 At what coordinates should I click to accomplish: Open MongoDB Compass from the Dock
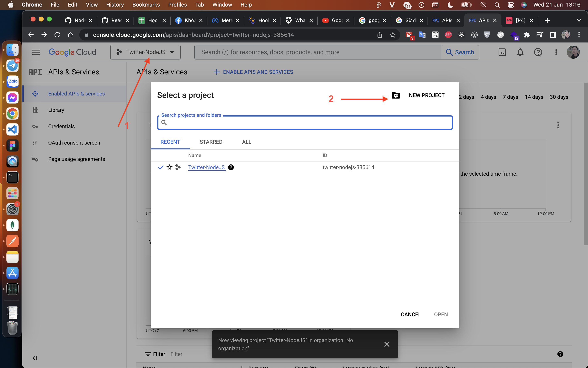tap(12, 225)
